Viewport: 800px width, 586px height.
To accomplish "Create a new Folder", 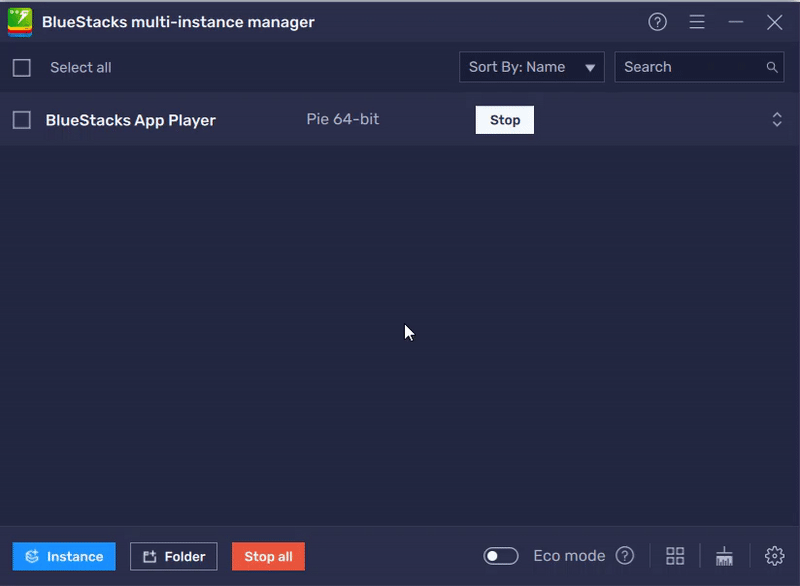I will (x=173, y=556).
